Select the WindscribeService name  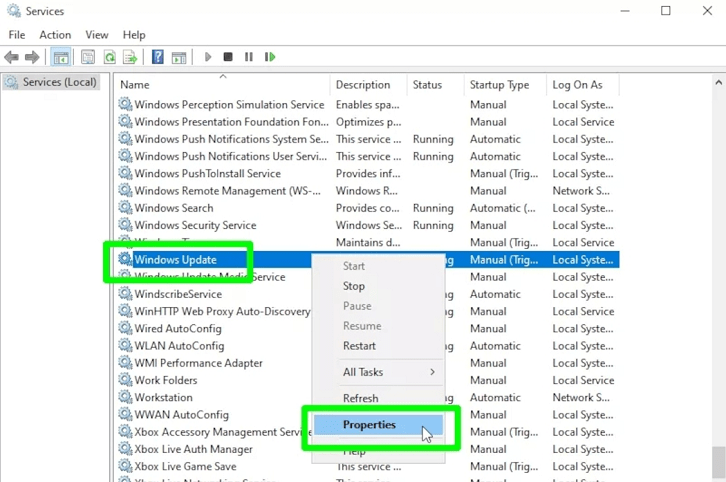[178, 294]
